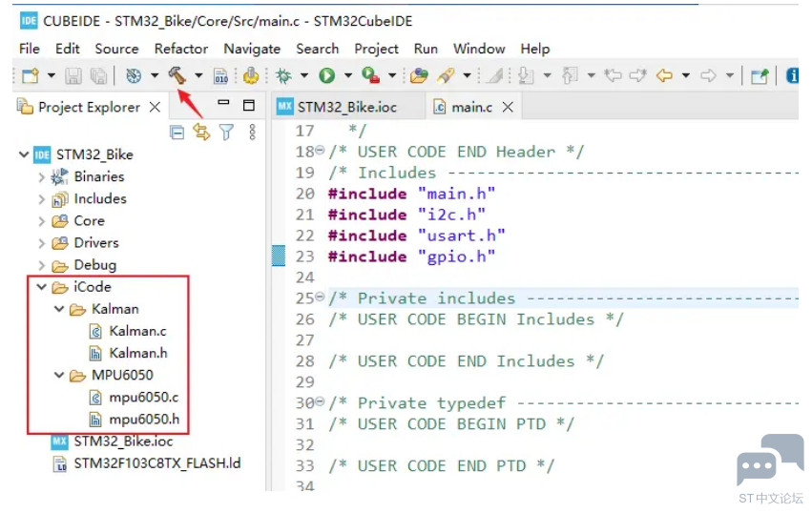This screenshot has height=513, width=812.
Task: Toggle Link with Editor icon
Action: [x=201, y=133]
